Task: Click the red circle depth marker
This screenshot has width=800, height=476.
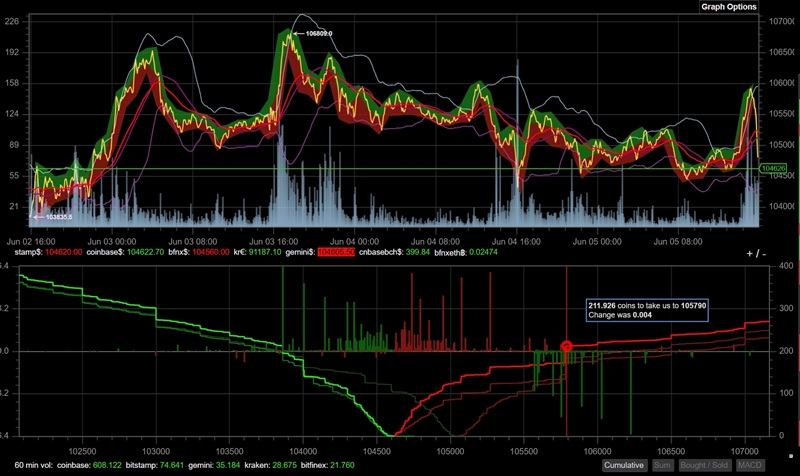Action: [x=567, y=347]
